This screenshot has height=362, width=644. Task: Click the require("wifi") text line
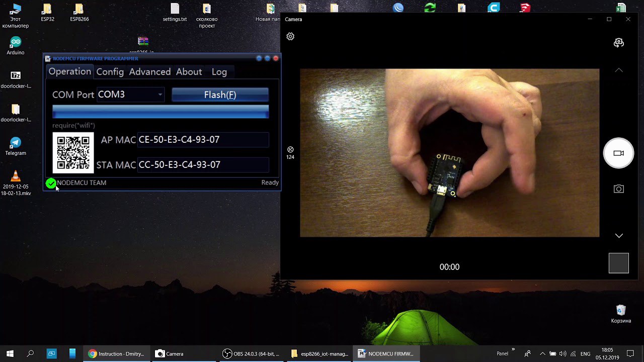[x=73, y=125]
